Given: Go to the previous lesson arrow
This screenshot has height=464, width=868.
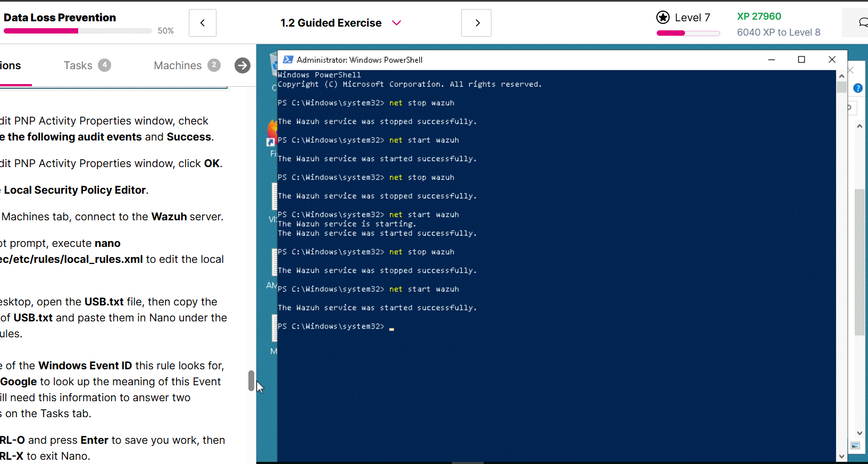Looking at the screenshot, I should click(x=202, y=23).
